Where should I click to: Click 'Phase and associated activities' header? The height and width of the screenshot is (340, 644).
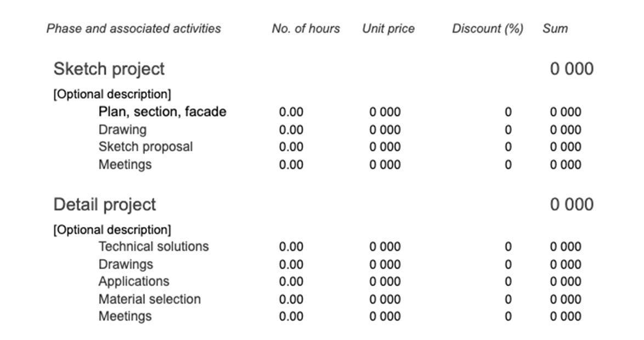133,29
